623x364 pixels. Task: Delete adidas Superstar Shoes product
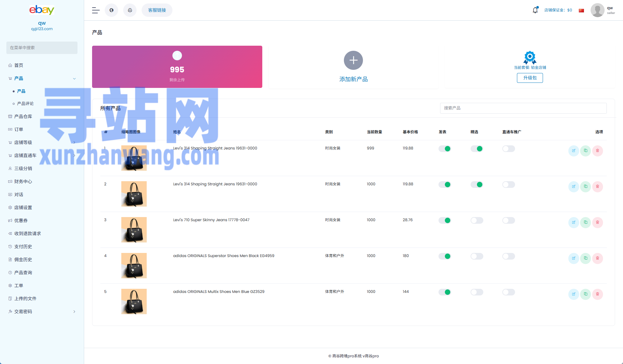click(598, 258)
